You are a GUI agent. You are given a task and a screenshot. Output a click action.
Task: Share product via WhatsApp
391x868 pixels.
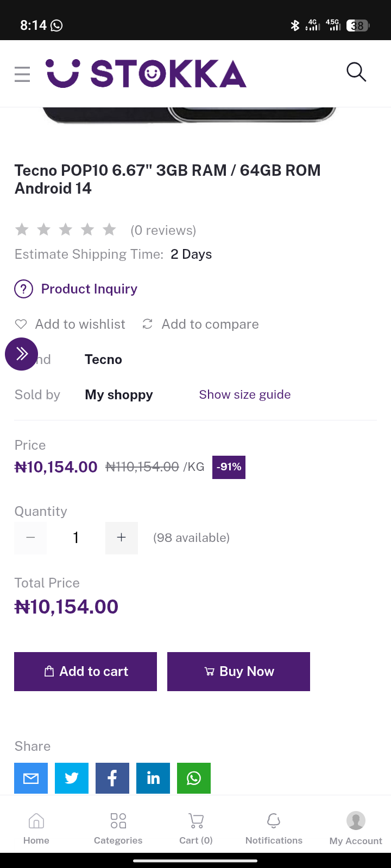[194, 778]
